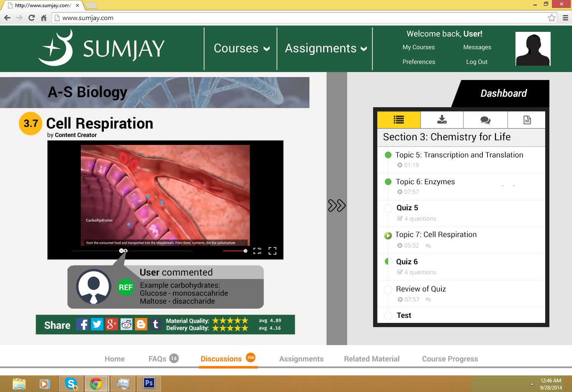Open the Chrome menu icon
This screenshot has width=572, height=392.
tap(565, 18)
